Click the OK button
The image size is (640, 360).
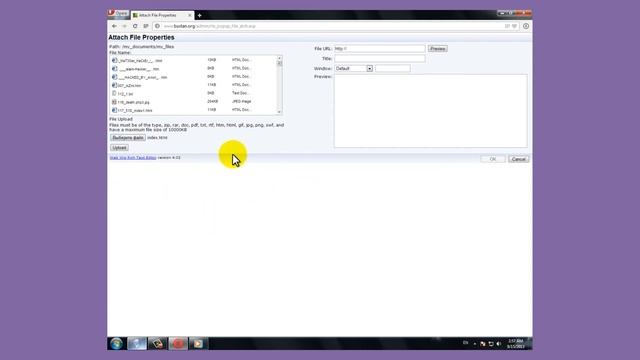(493, 159)
